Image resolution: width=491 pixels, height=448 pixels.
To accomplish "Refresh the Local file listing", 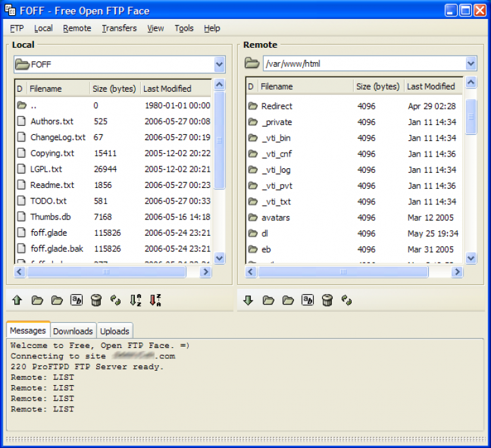I will point(116,300).
